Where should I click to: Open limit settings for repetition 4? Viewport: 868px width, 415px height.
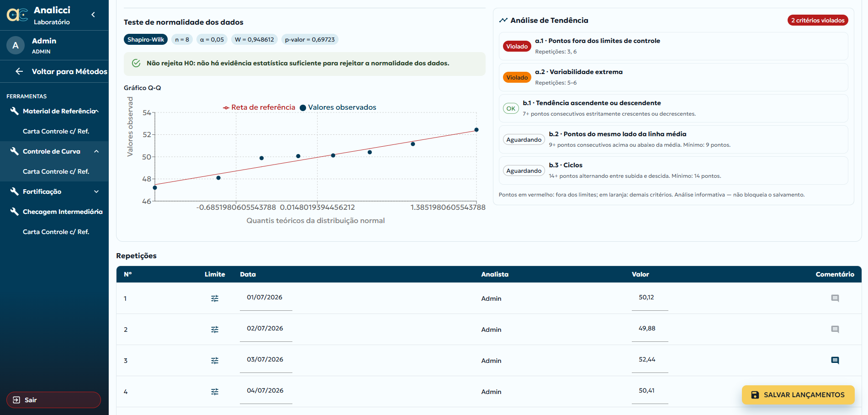215,392
